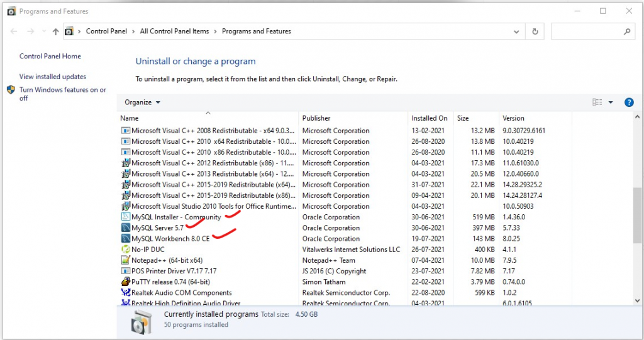Click the forward navigation arrow

(30, 31)
